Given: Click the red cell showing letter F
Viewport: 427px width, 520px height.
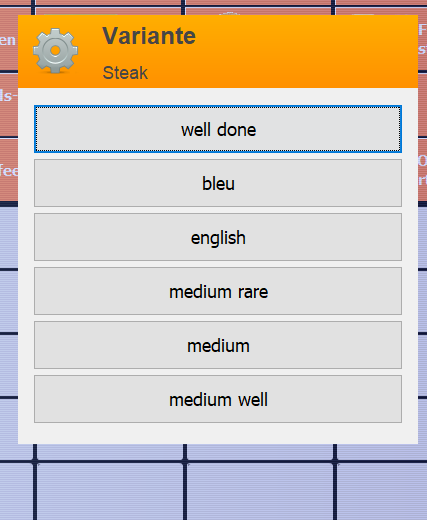Looking at the screenshot, I should click(422, 38).
